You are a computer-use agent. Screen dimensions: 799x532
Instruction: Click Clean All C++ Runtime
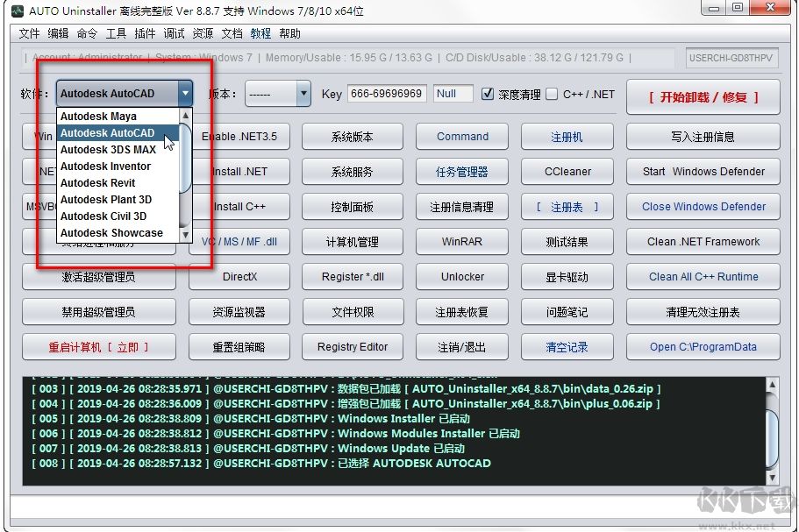coord(702,276)
